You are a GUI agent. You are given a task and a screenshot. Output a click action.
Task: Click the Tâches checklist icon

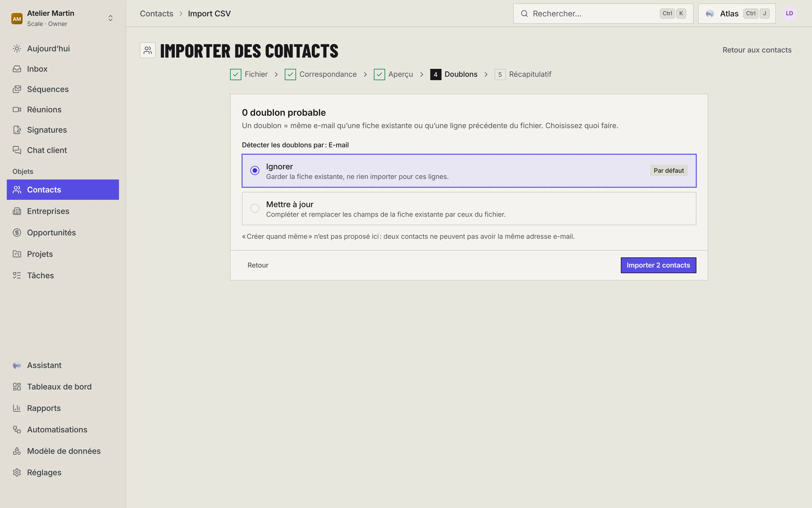point(17,275)
